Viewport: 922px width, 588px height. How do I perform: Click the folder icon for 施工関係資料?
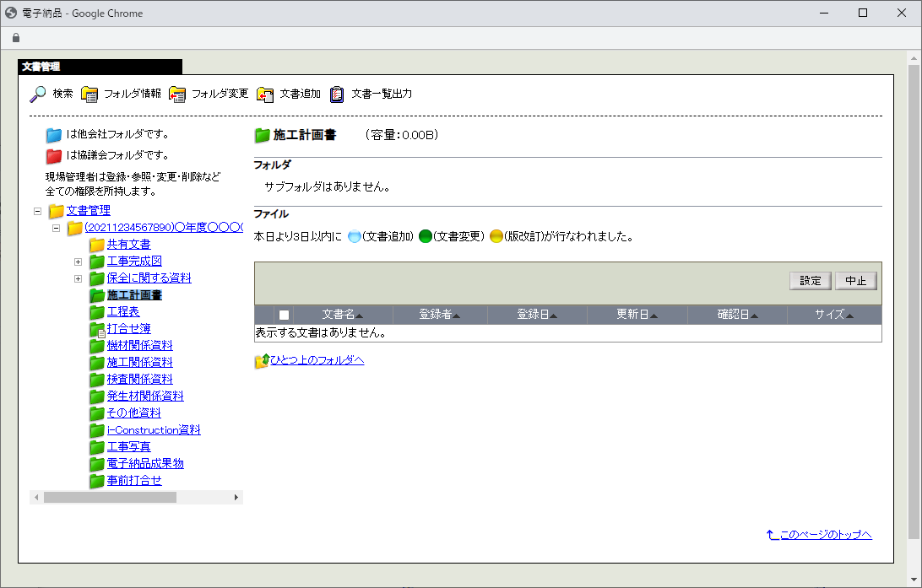(x=97, y=363)
